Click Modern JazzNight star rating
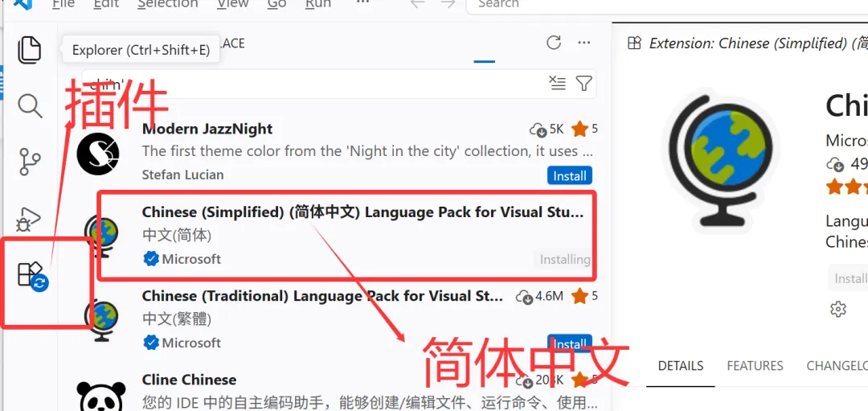 (585, 129)
